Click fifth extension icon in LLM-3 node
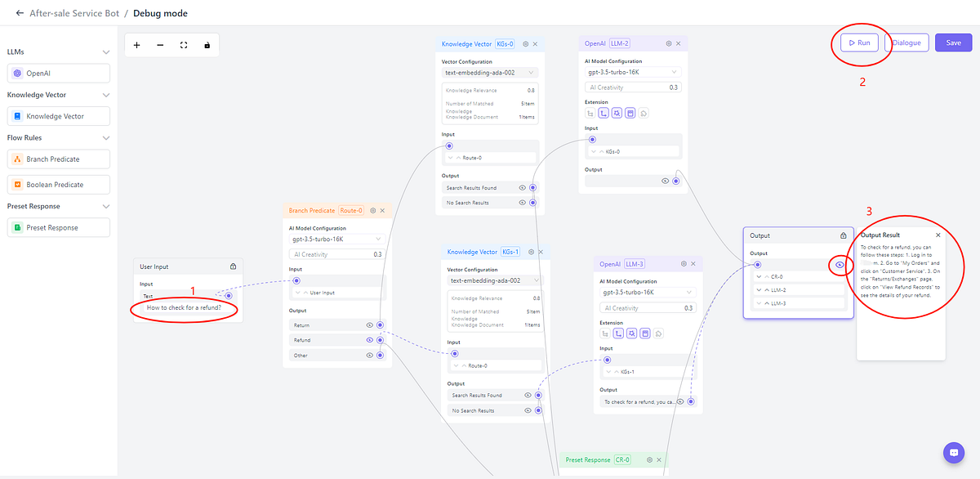Image resolution: width=980 pixels, height=479 pixels. 658,334
